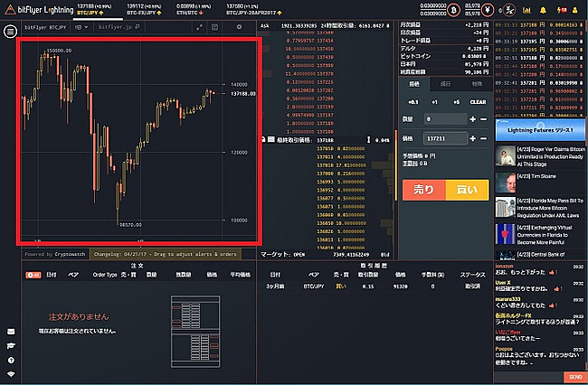Image resolution: width=588 pixels, height=385 pixels.
Task: Add +5 to order quantity
Action: point(456,102)
